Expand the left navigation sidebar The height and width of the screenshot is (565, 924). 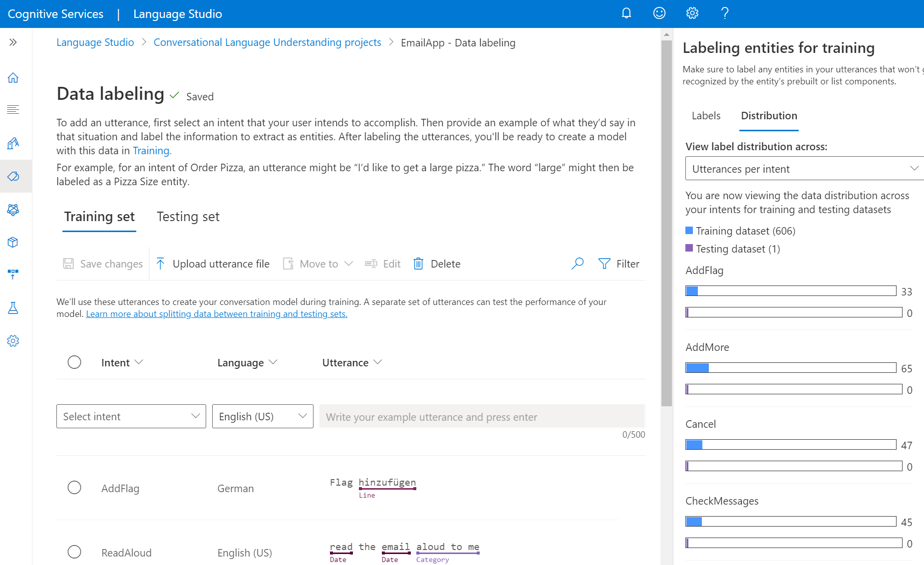(13, 42)
